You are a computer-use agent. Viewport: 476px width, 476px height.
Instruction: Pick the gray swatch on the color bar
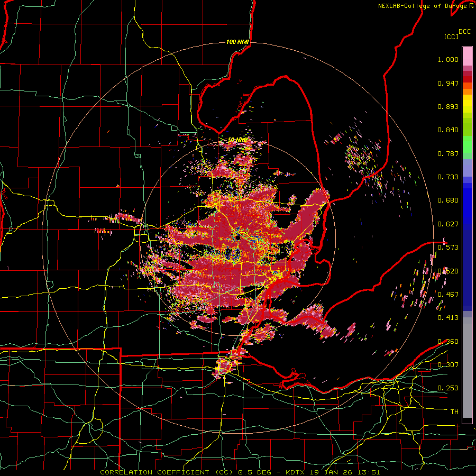pos(467,370)
